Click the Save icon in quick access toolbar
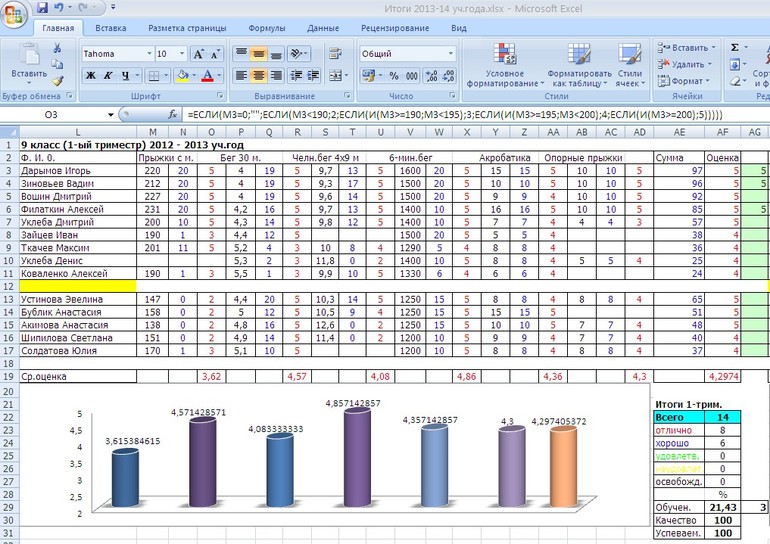 coord(42,7)
